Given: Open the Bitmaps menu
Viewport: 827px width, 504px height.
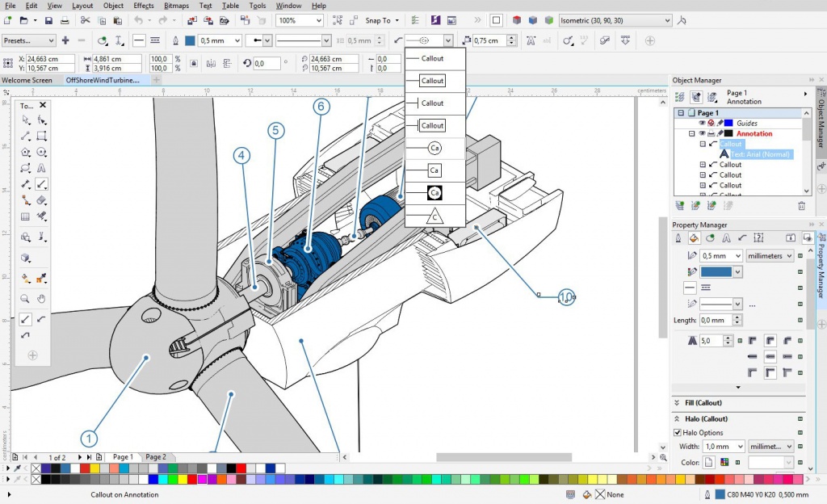Looking at the screenshot, I should (176, 6).
